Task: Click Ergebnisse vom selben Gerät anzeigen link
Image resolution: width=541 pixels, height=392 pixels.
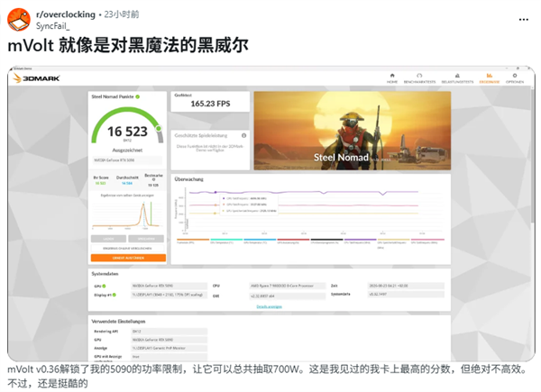Action: 127,196
